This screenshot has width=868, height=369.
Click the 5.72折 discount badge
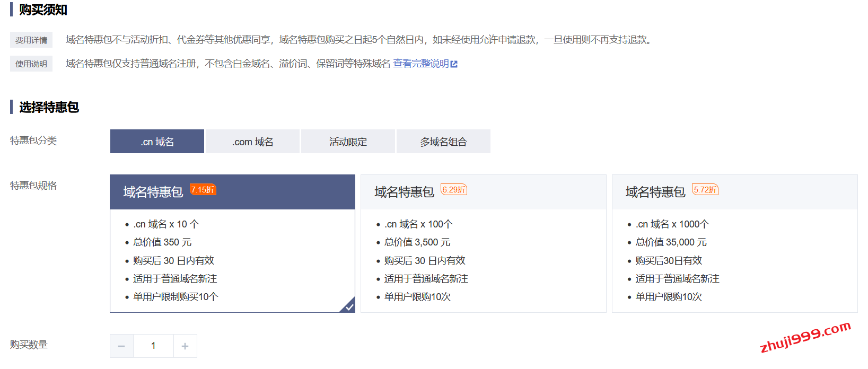[705, 190]
